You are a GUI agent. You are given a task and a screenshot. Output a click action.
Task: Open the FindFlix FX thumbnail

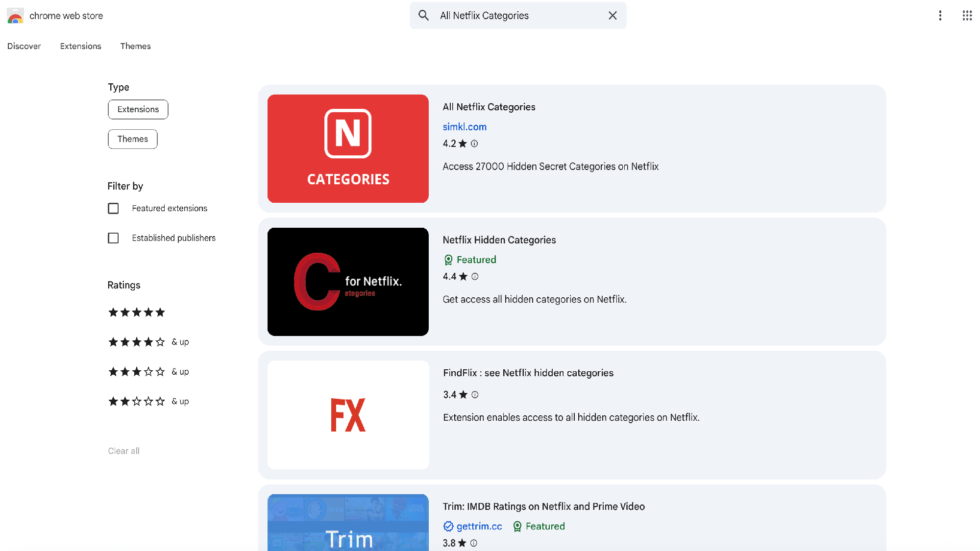[348, 415]
